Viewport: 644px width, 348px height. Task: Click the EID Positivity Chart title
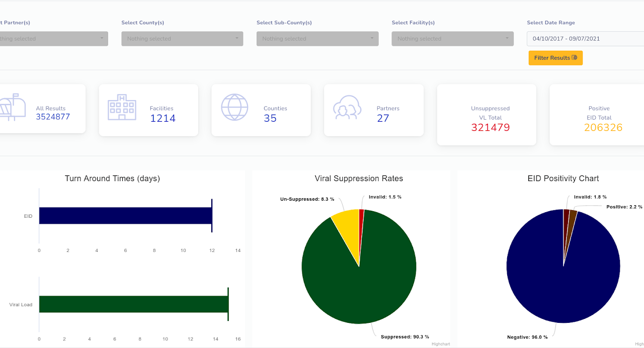pyautogui.click(x=563, y=179)
